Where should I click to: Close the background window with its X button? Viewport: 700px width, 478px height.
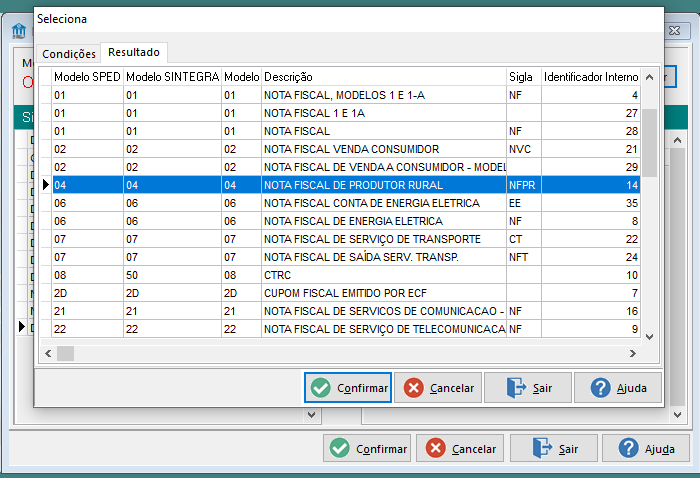(x=675, y=30)
